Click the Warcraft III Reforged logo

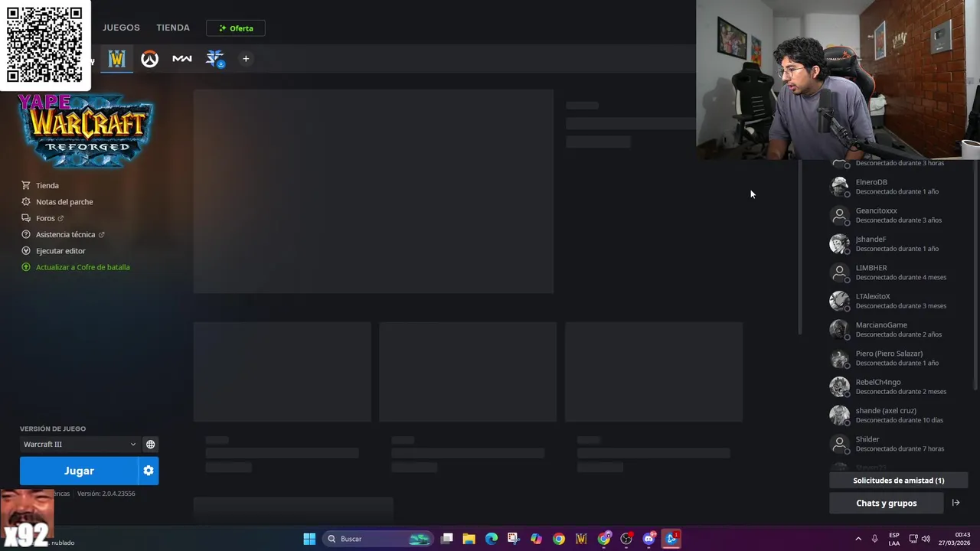pos(86,131)
